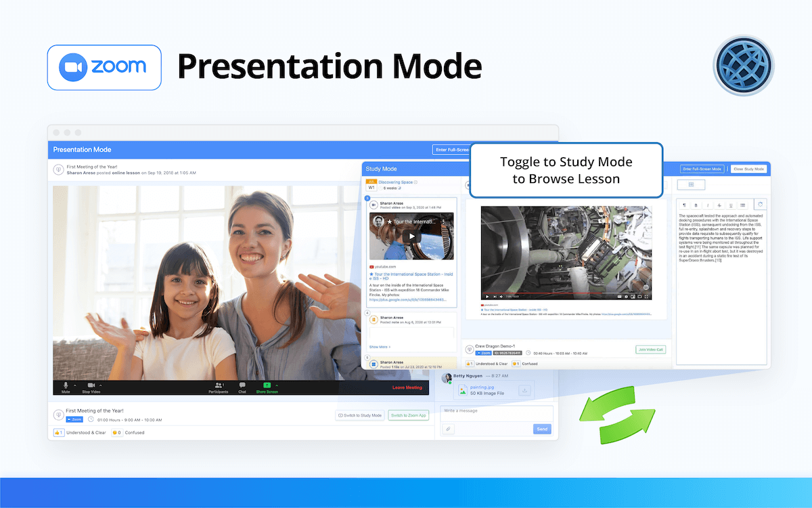Play the ISS video in Study Mode player
The image size is (812, 508).
pyautogui.click(x=487, y=296)
